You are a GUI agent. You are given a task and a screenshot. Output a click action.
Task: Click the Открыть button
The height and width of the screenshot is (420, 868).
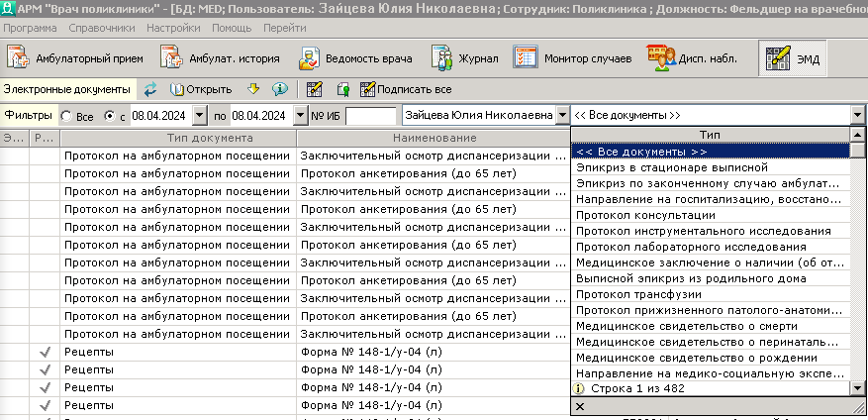point(201,89)
